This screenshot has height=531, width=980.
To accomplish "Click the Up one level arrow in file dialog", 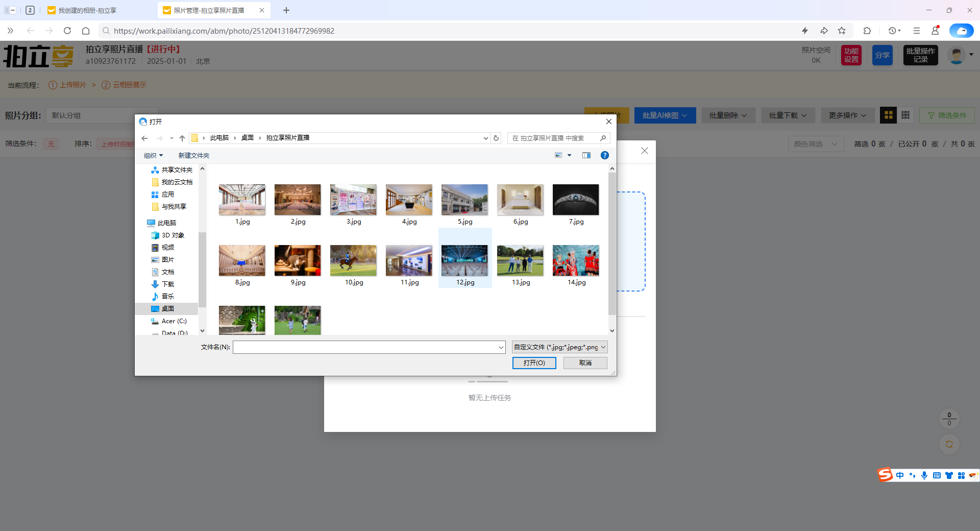I will 182,138.
